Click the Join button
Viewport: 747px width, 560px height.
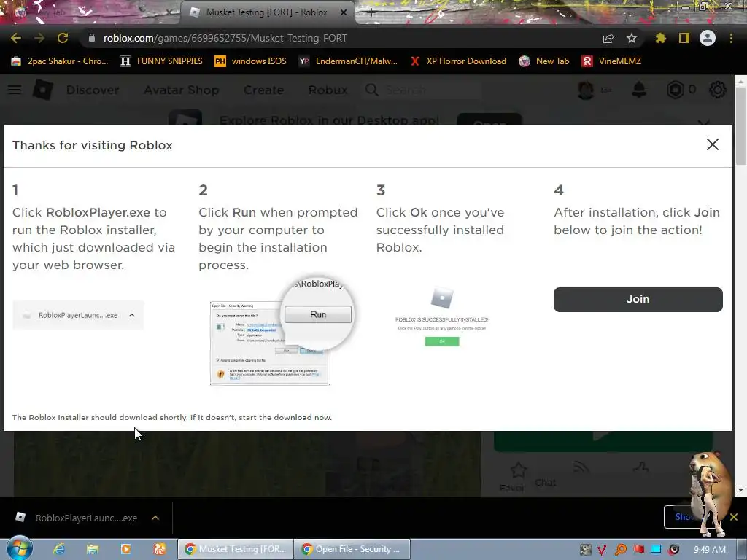(638, 299)
